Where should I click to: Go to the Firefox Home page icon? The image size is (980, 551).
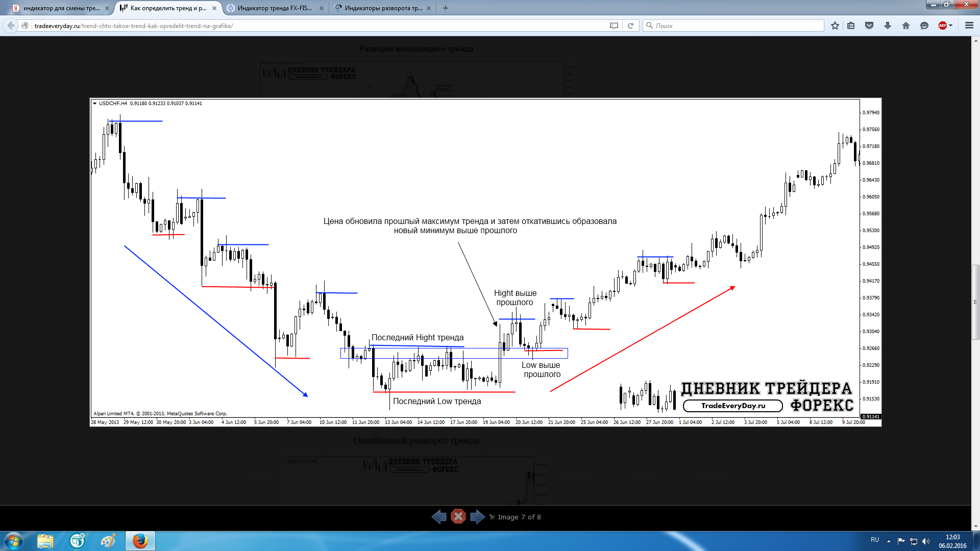(906, 26)
